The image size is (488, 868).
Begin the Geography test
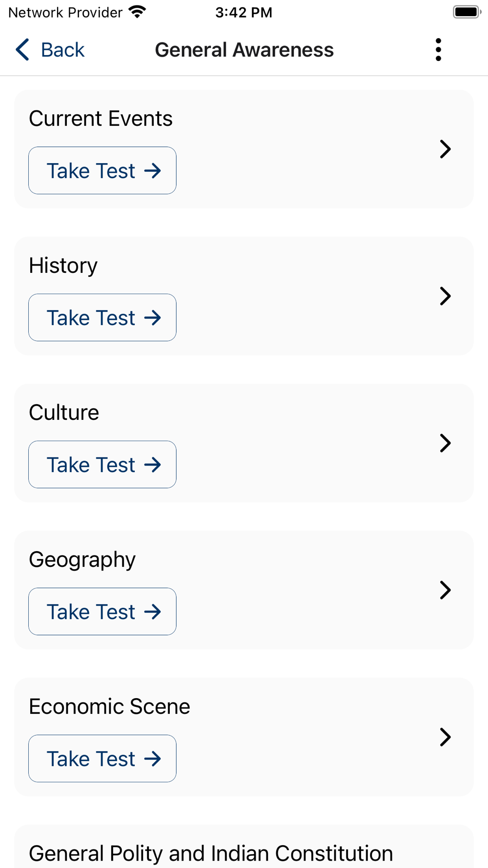102,611
